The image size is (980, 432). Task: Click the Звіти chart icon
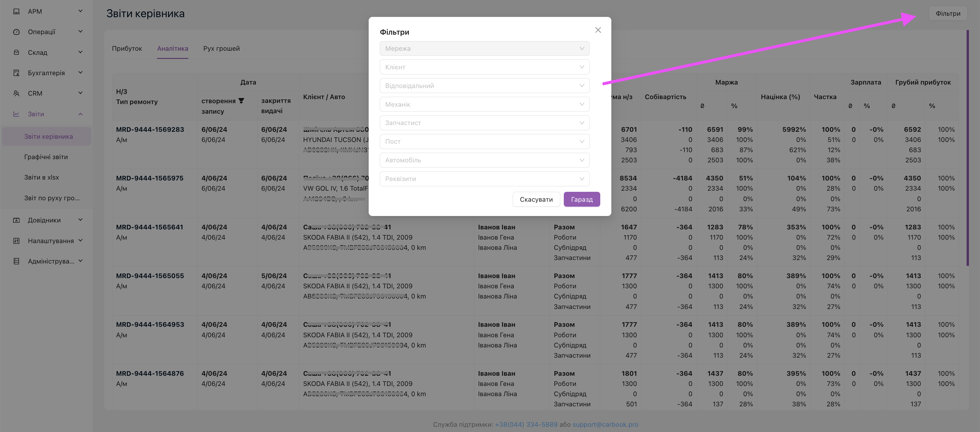click(16, 114)
